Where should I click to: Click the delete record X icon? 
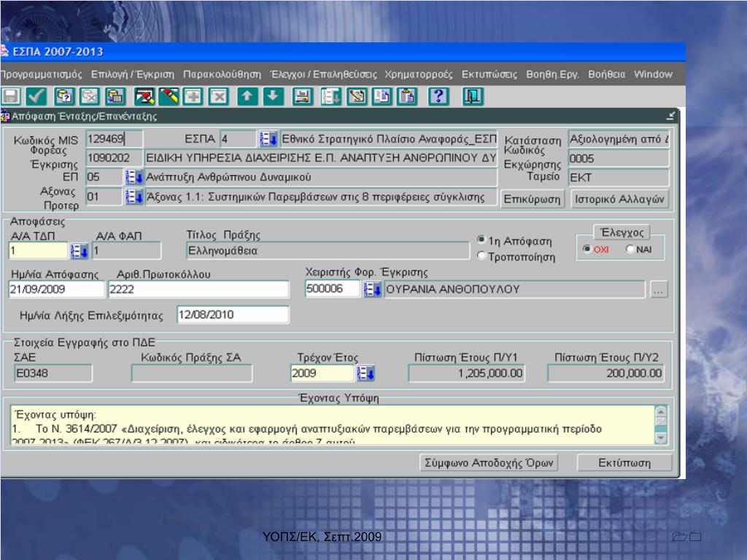[218, 97]
